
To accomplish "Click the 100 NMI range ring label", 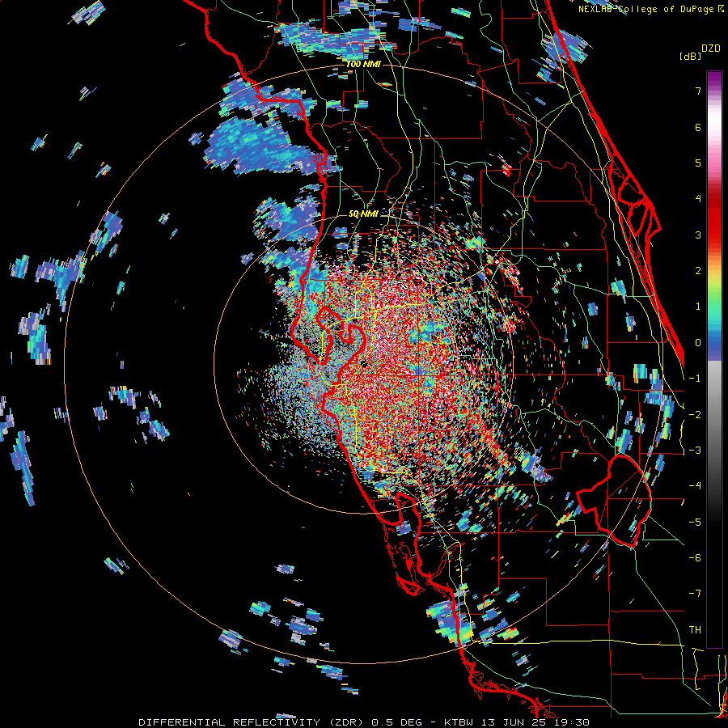I will pos(363,64).
